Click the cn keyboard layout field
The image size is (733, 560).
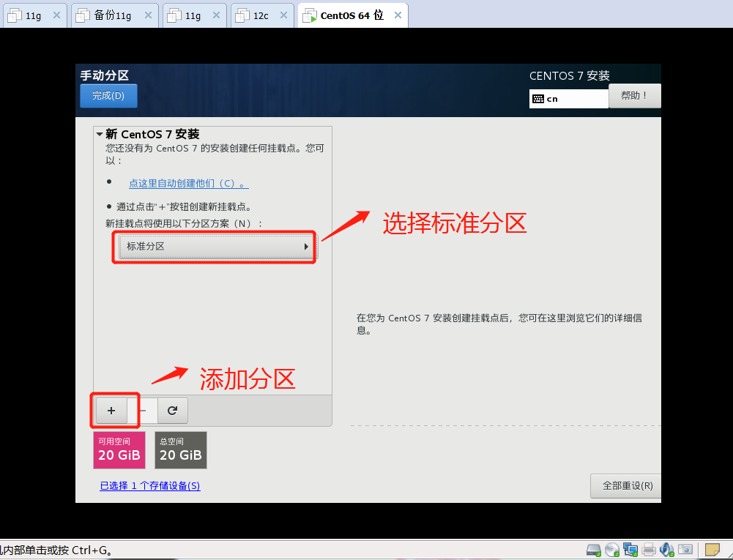coord(568,99)
